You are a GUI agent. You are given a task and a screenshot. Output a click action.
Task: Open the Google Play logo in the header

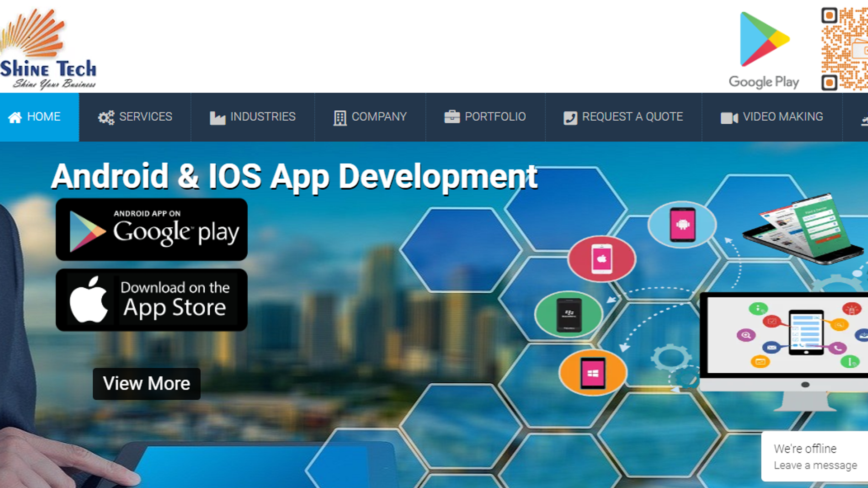tap(764, 50)
